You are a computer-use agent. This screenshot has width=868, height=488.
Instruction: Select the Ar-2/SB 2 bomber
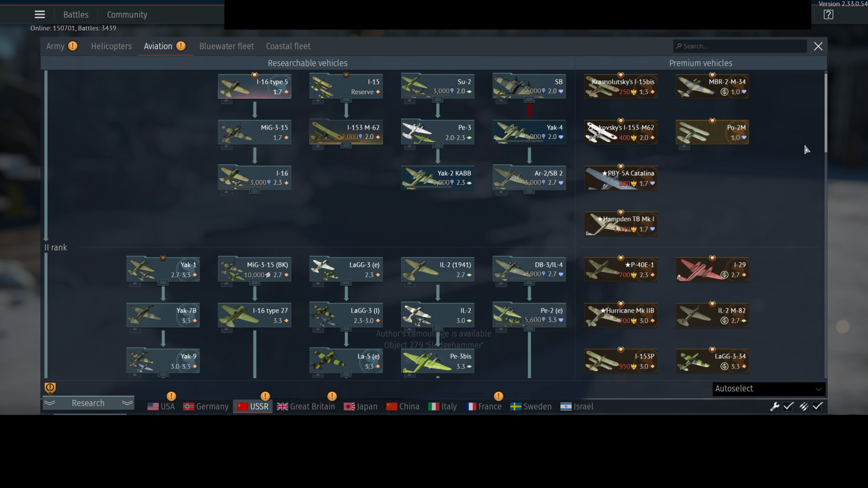tap(529, 179)
